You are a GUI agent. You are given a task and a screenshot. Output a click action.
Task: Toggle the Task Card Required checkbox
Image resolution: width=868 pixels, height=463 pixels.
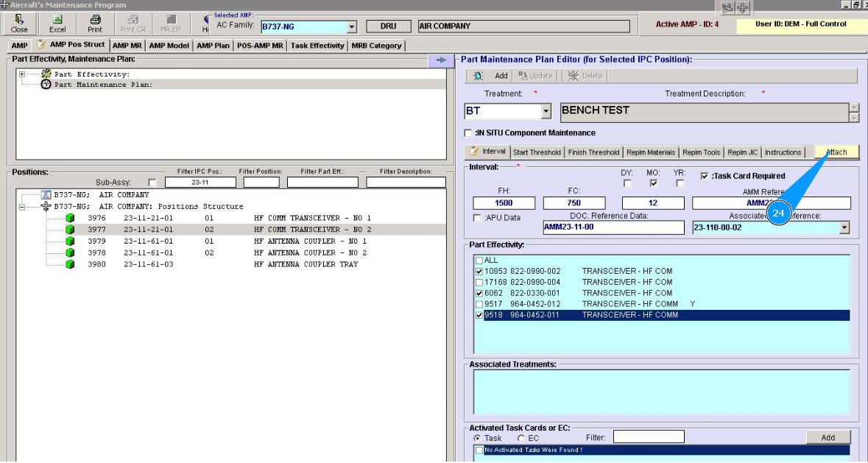pyautogui.click(x=705, y=176)
